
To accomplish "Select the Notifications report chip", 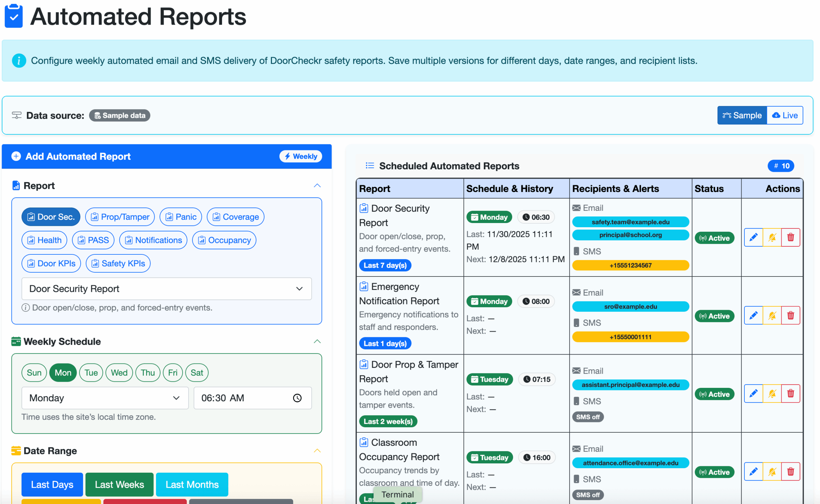I will (153, 240).
